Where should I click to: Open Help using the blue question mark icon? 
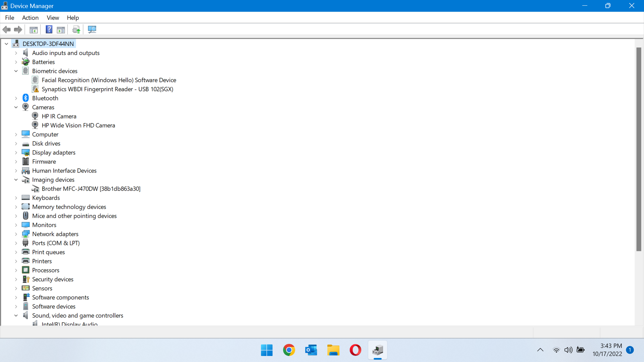(49, 29)
